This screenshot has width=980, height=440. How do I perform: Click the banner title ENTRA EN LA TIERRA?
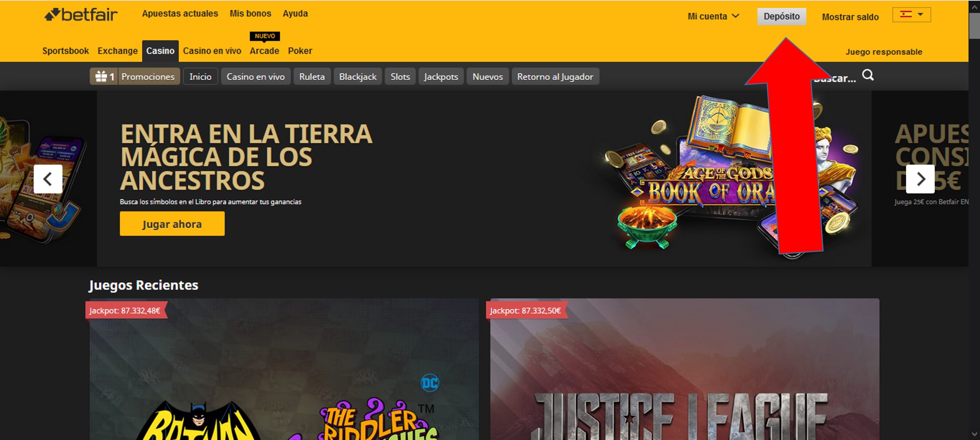point(246,157)
